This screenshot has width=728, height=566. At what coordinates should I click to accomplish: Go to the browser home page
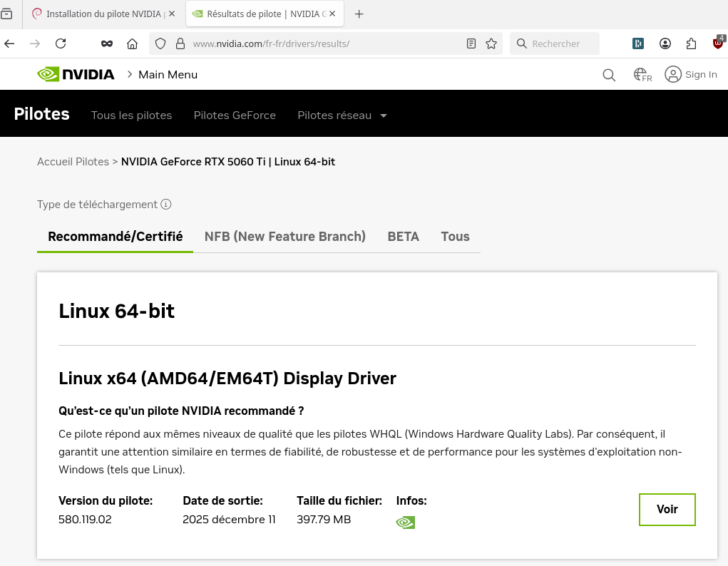pos(132,43)
